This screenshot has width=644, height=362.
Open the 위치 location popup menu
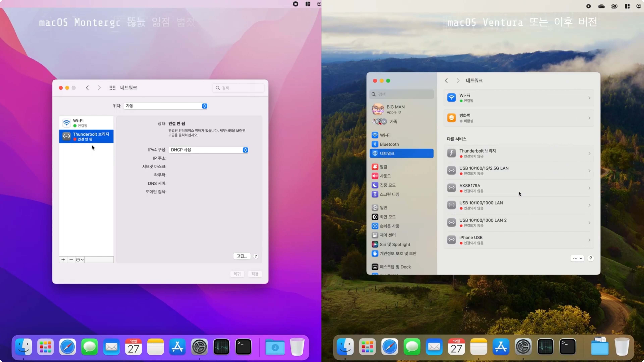(166, 106)
